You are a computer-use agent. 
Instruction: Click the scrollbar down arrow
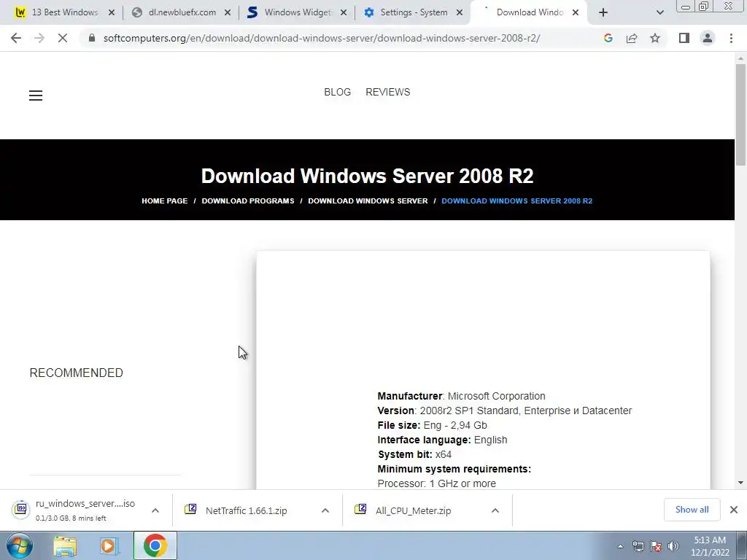click(740, 483)
